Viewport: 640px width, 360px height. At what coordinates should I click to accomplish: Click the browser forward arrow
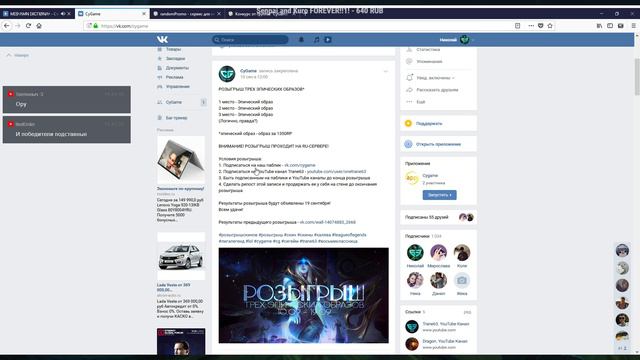(x=18, y=26)
